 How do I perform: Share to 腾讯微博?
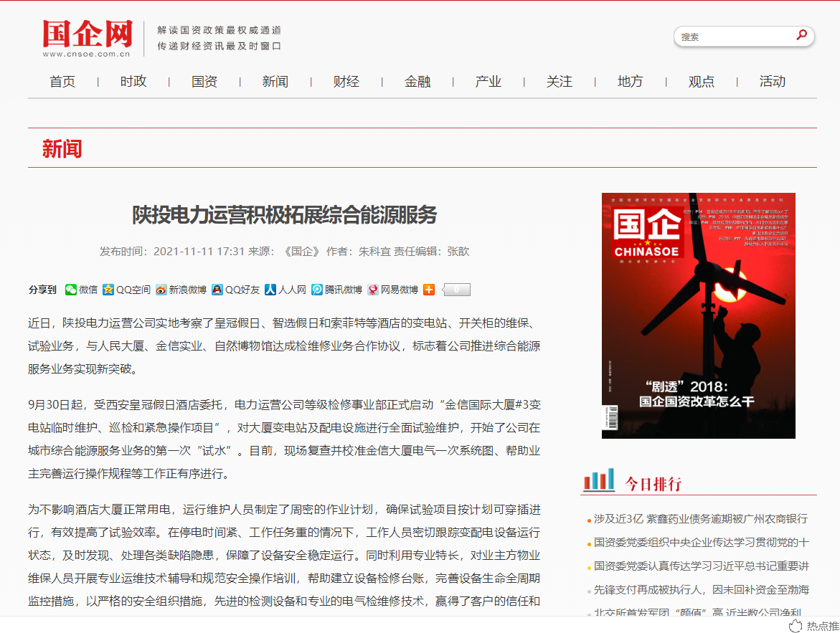coord(336,290)
